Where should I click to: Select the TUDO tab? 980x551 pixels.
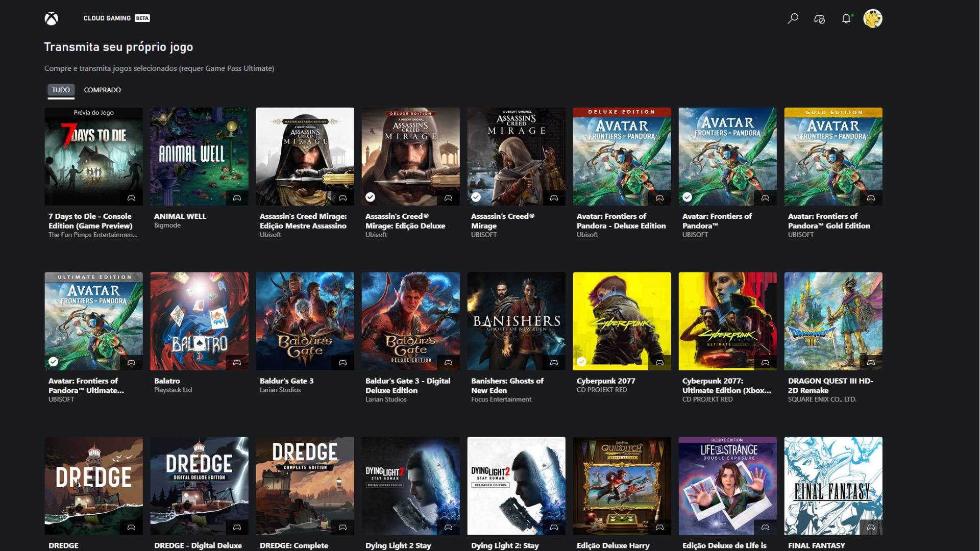pos(61,90)
